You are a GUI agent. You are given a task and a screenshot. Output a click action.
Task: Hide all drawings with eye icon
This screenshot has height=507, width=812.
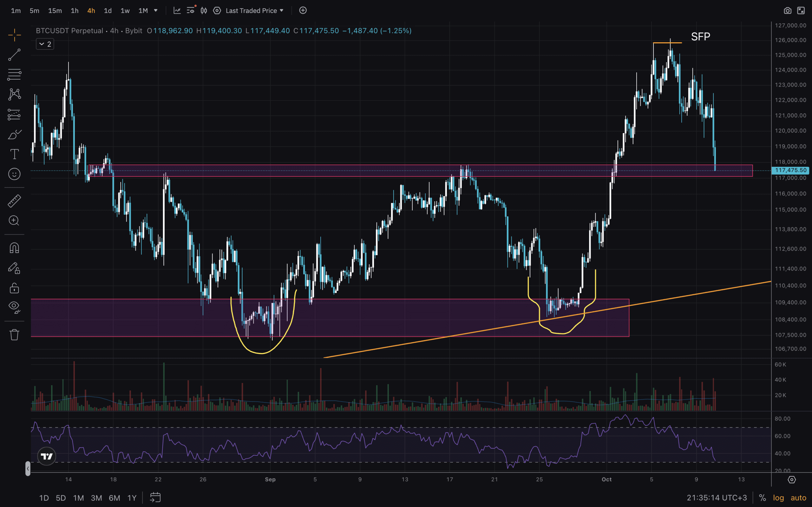click(x=14, y=307)
